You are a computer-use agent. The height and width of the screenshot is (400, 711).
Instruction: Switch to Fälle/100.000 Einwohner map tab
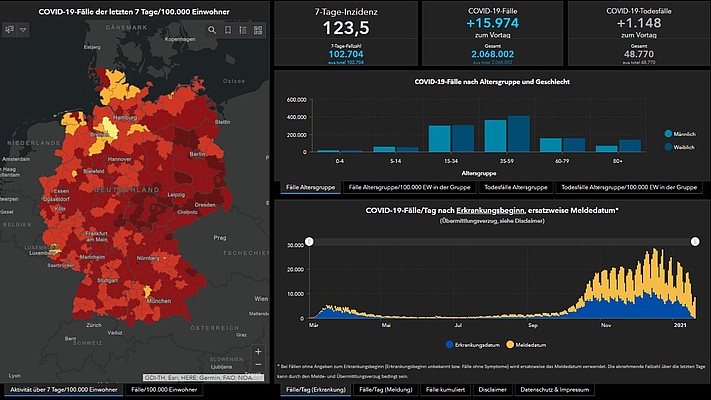(164, 390)
